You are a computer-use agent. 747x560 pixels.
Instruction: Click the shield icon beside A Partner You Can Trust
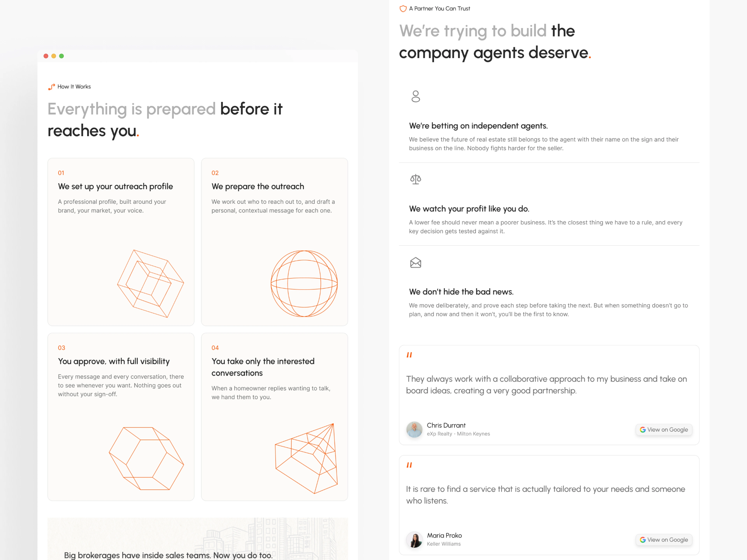(403, 9)
